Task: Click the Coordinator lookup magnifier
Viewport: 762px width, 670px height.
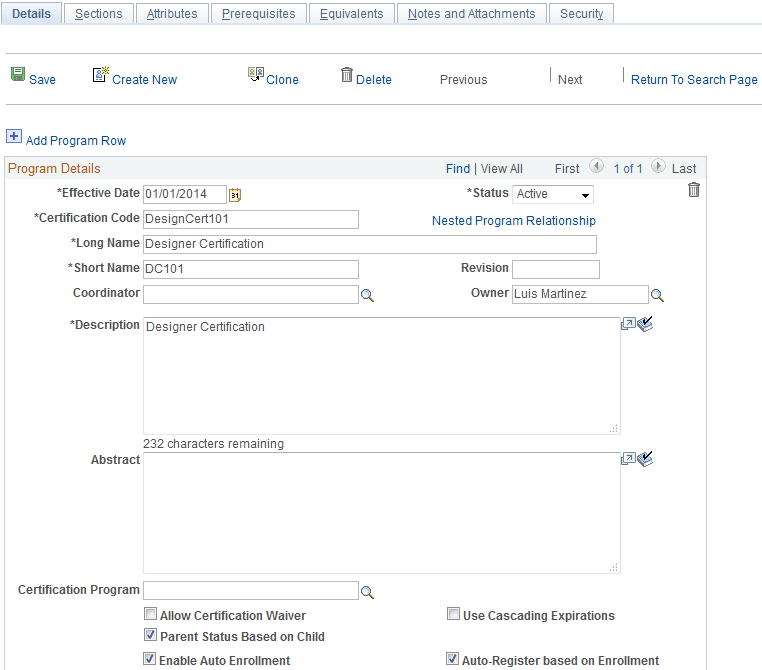Action: click(367, 295)
